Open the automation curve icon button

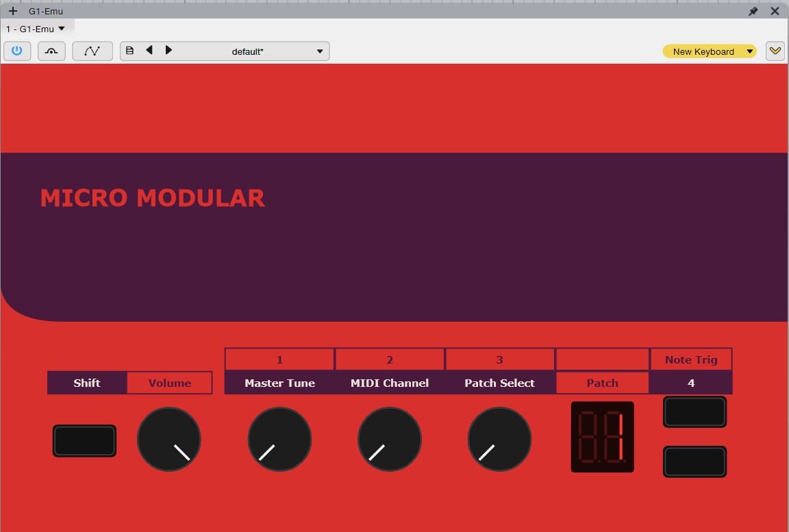(92, 51)
